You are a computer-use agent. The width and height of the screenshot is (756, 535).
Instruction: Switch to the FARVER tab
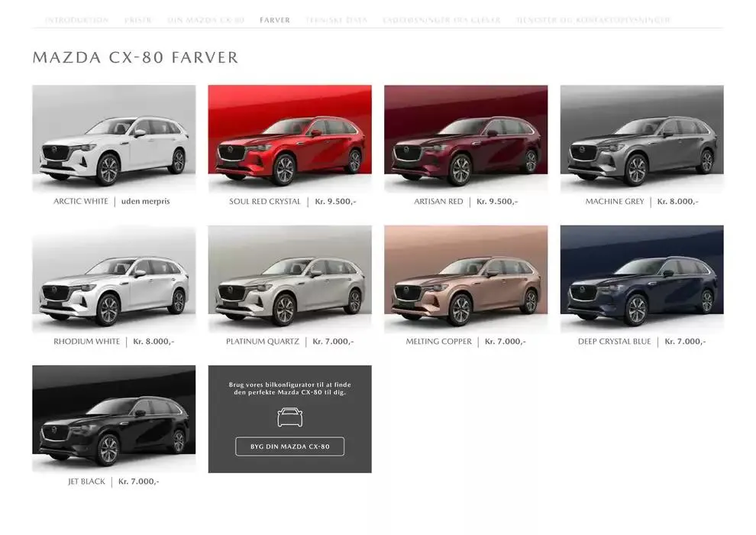click(275, 20)
